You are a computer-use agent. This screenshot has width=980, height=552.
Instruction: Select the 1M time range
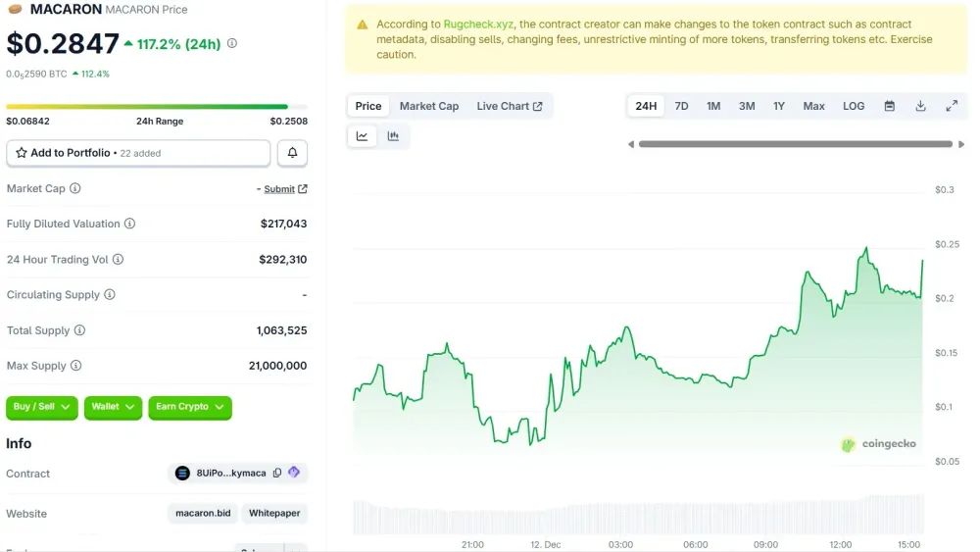[713, 106]
